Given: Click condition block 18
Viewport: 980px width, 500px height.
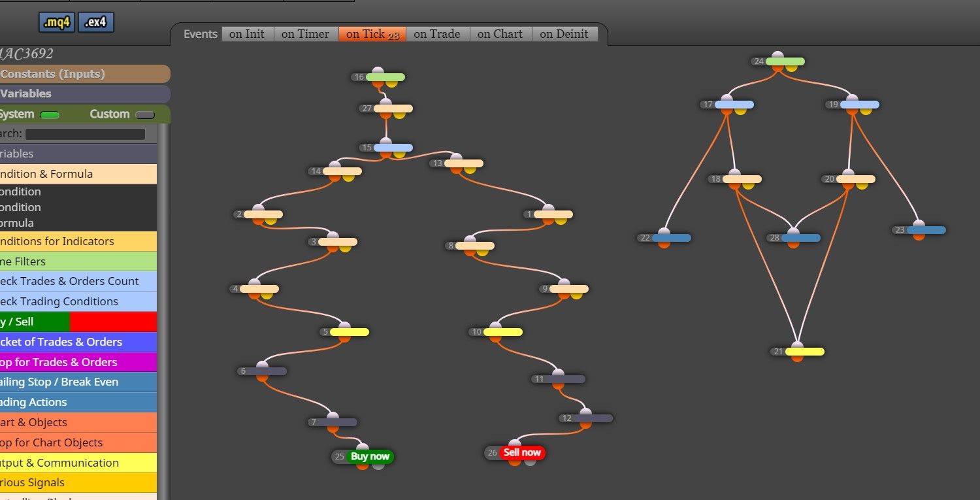Looking at the screenshot, I should click(x=742, y=179).
